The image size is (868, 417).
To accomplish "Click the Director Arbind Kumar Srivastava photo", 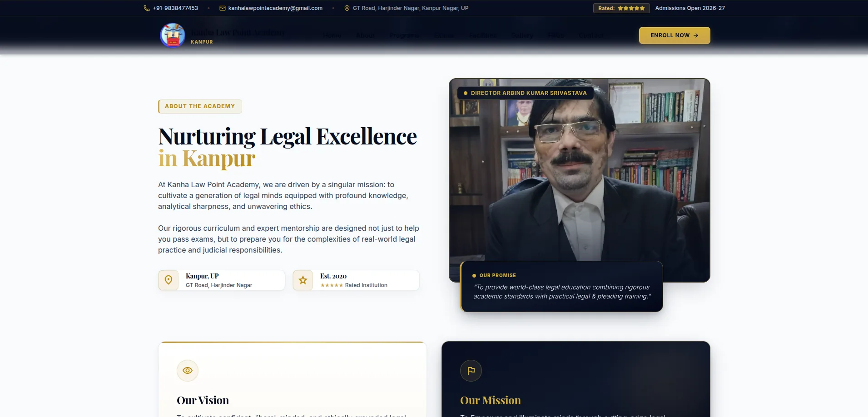I will [x=579, y=180].
